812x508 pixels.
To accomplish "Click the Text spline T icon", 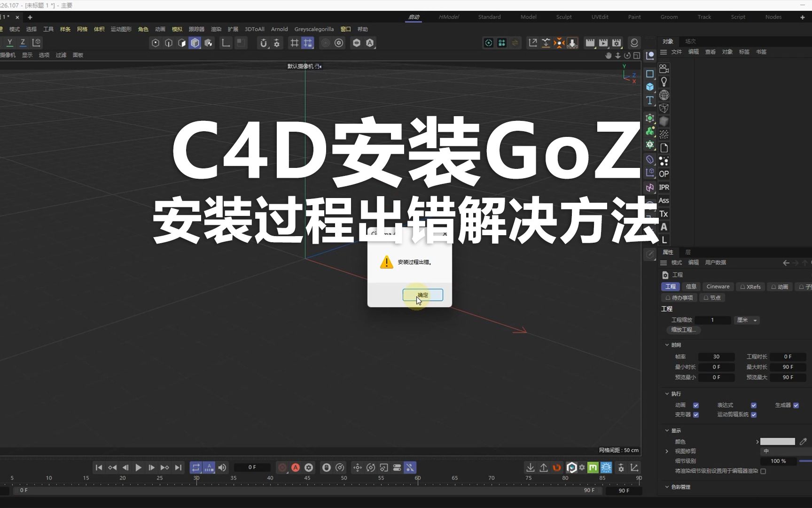I will click(x=650, y=100).
